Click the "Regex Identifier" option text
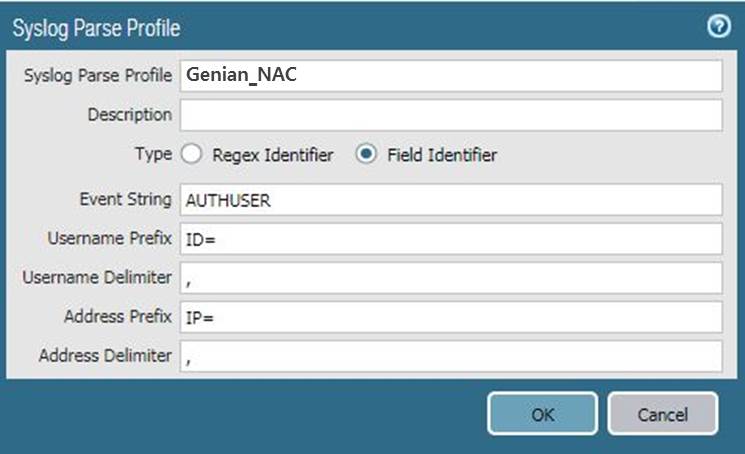This screenshot has width=745, height=454. [x=272, y=155]
